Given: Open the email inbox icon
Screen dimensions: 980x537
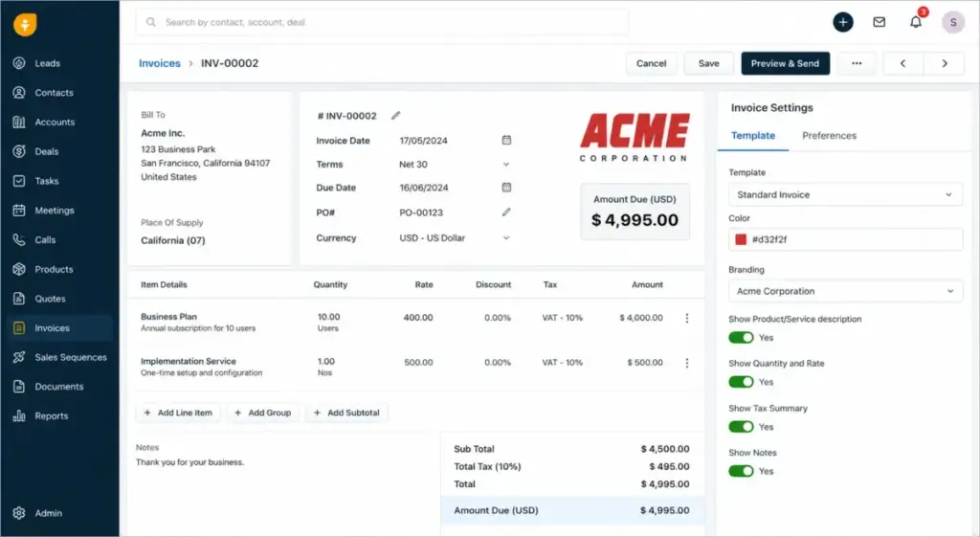Looking at the screenshot, I should pos(879,23).
